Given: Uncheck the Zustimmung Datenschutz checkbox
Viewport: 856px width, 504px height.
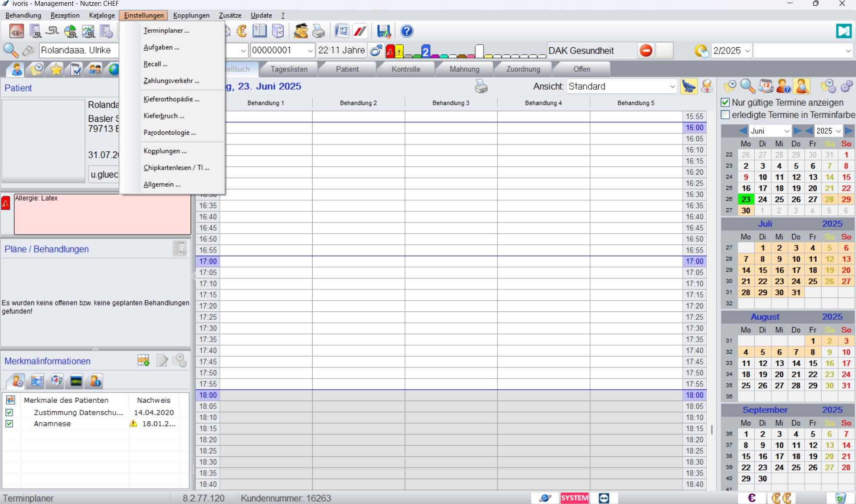Looking at the screenshot, I should point(9,413).
